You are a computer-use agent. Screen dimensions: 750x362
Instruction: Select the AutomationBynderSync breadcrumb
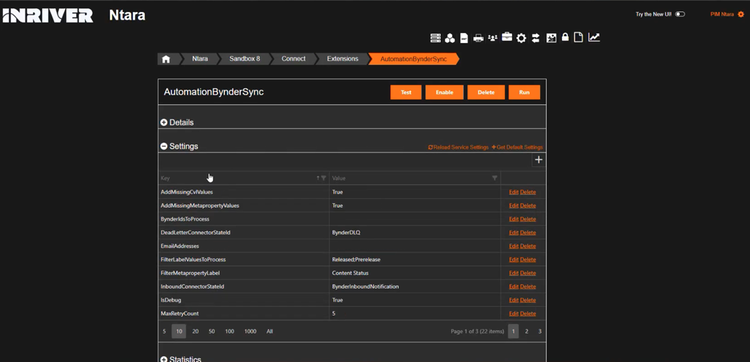click(413, 59)
